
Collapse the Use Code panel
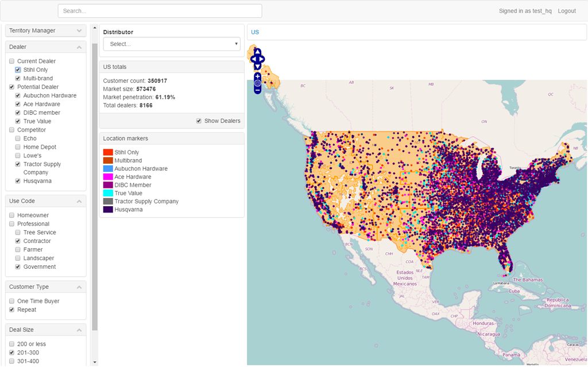point(79,202)
